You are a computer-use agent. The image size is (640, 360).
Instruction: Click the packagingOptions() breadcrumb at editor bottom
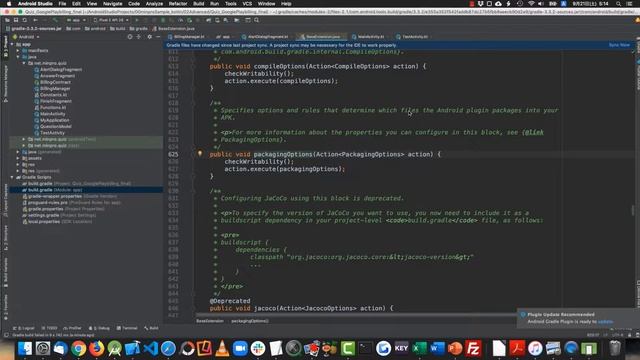click(x=250, y=321)
